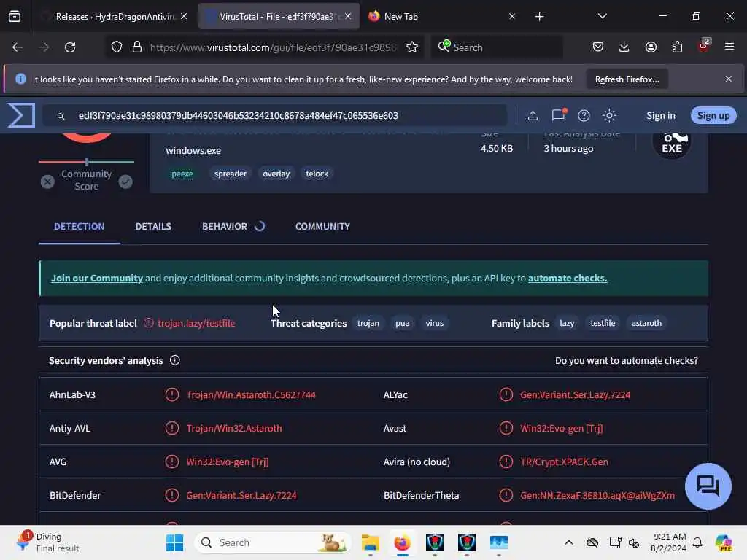Click the Community Score slider handle
This screenshot has width=747, height=560.
86,161
